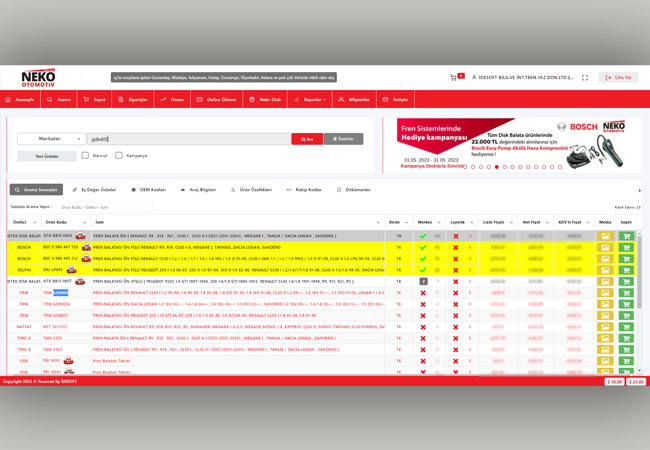
Task: Toggle fullscreen mode icon in header
Action: point(585,77)
